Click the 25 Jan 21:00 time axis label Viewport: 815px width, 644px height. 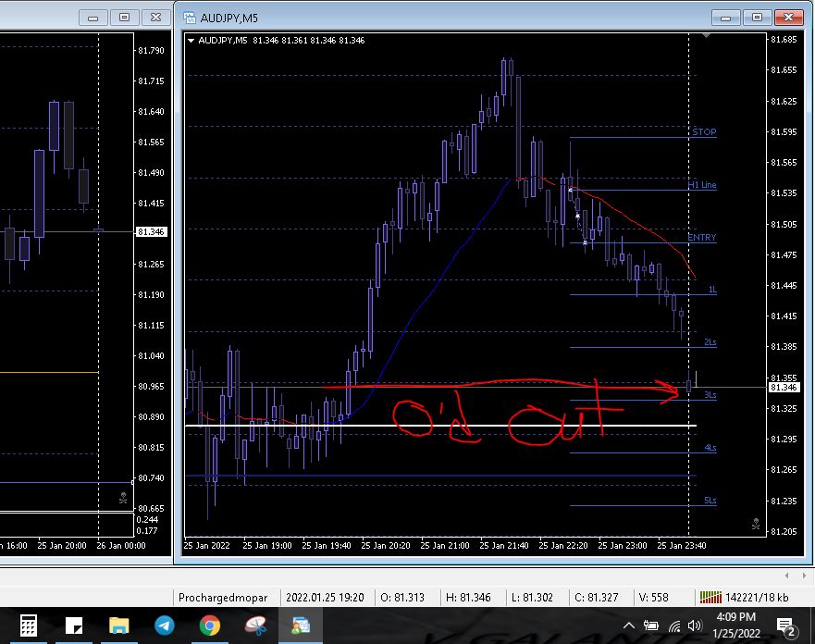click(x=444, y=546)
